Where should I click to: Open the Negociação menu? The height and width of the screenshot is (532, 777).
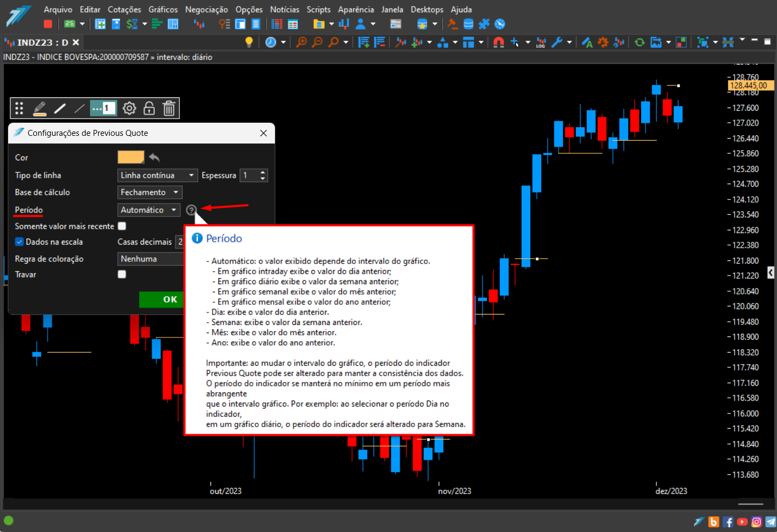pos(206,9)
